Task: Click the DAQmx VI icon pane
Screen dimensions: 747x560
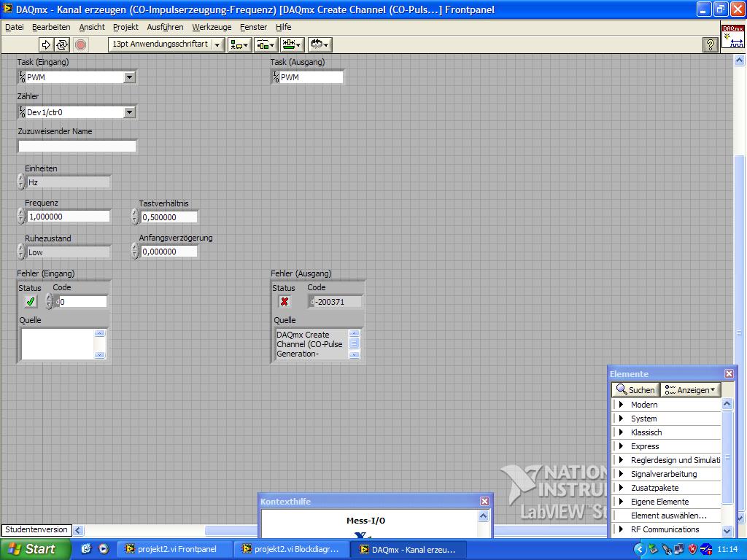Action: pos(733,36)
